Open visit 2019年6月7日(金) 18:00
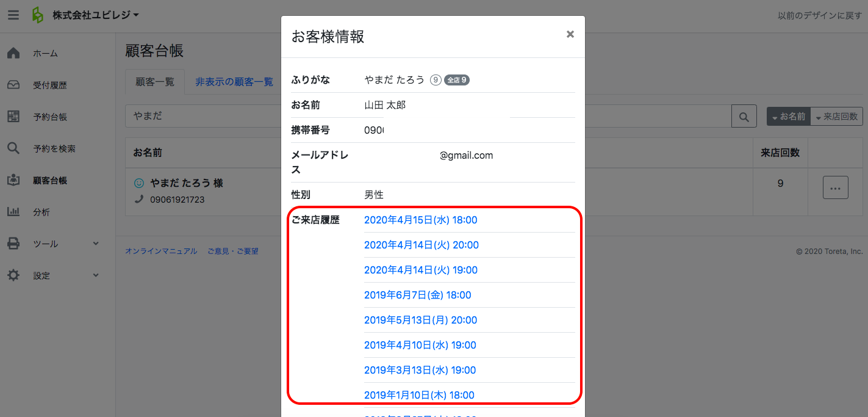This screenshot has width=868, height=417. (x=418, y=295)
